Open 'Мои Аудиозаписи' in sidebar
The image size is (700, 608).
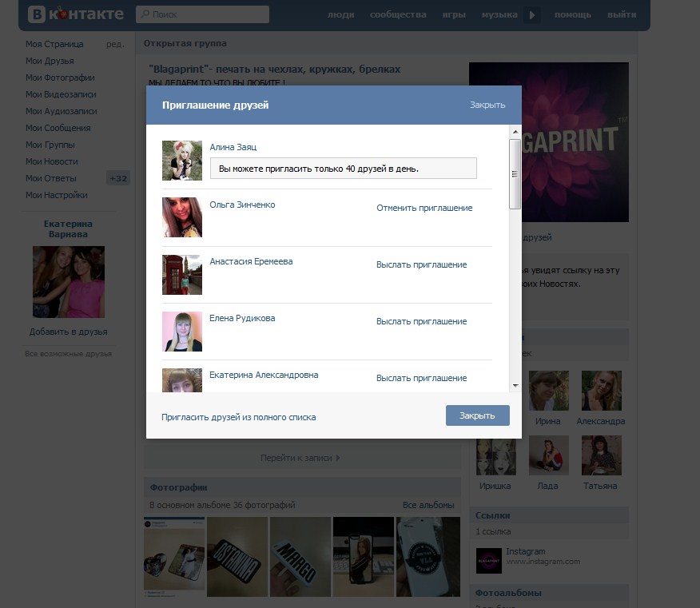coord(62,111)
